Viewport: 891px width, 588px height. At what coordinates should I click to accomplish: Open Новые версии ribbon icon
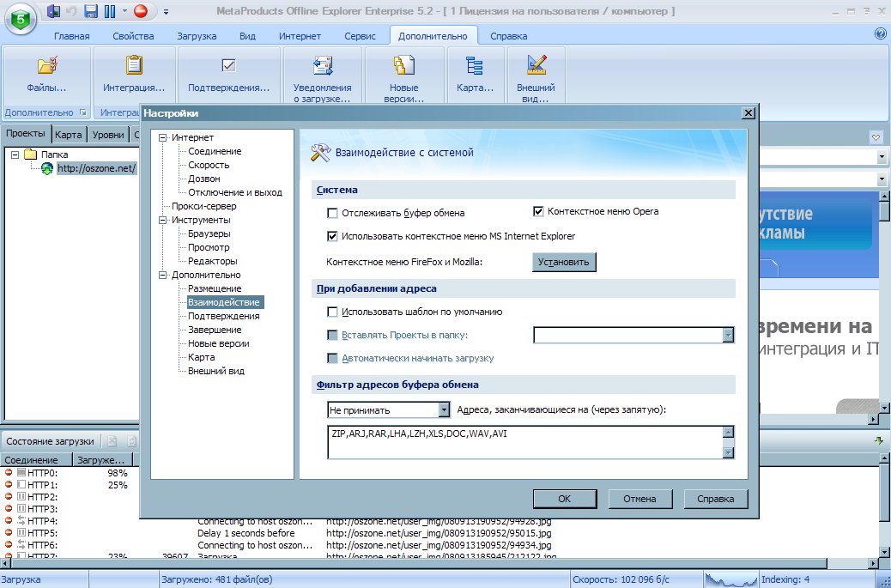coord(404,65)
